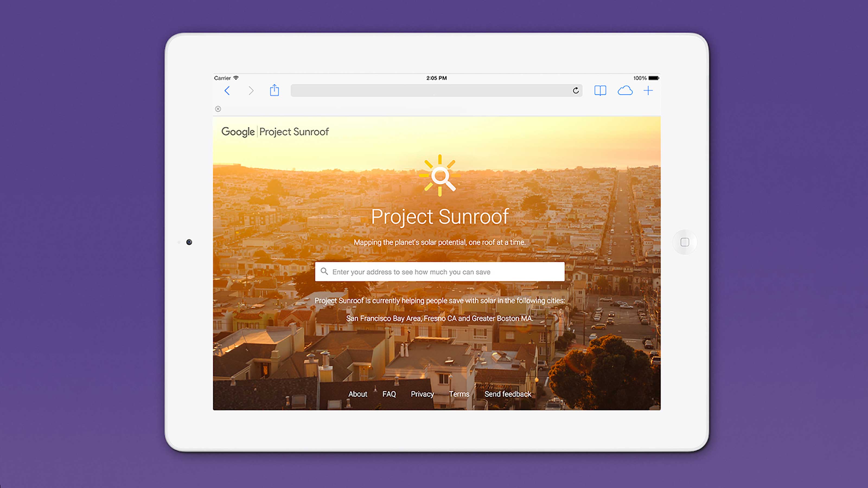The image size is (868, 488).
Task: Tap the 100% battery percentage
Action: tap(640, 78)
